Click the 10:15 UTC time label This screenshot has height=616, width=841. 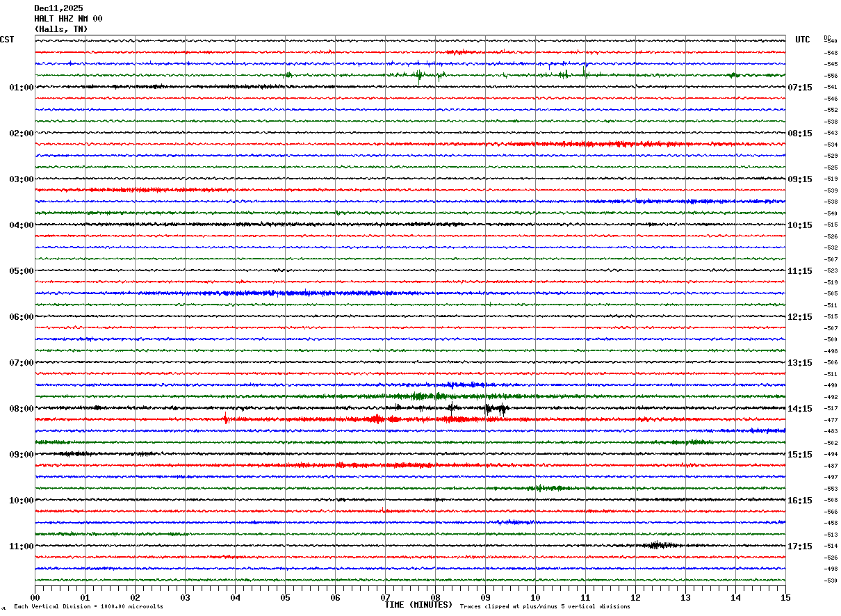(x=800, y=225)
